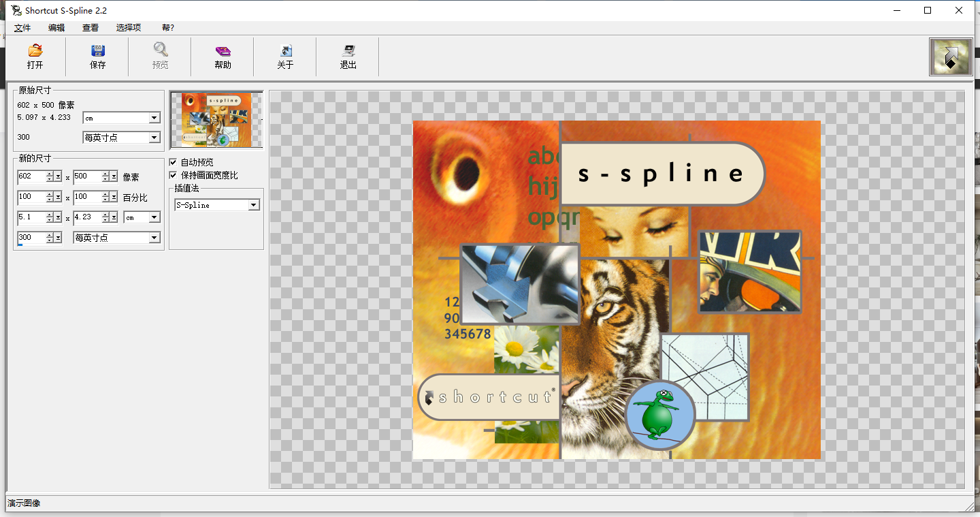Open the 选择项 menu
Image resolution: width=980 pixels, height=517 pixels.
coord(129,28)
